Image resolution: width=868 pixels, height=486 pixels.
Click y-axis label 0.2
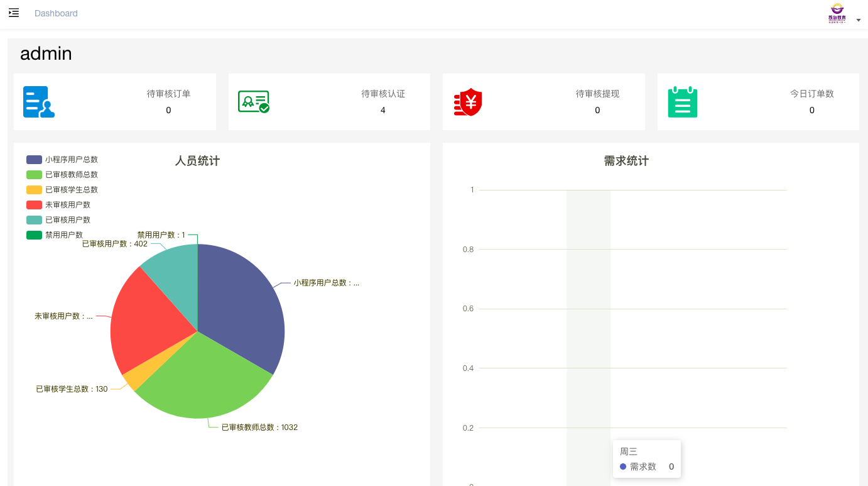[x=469, y=428]
